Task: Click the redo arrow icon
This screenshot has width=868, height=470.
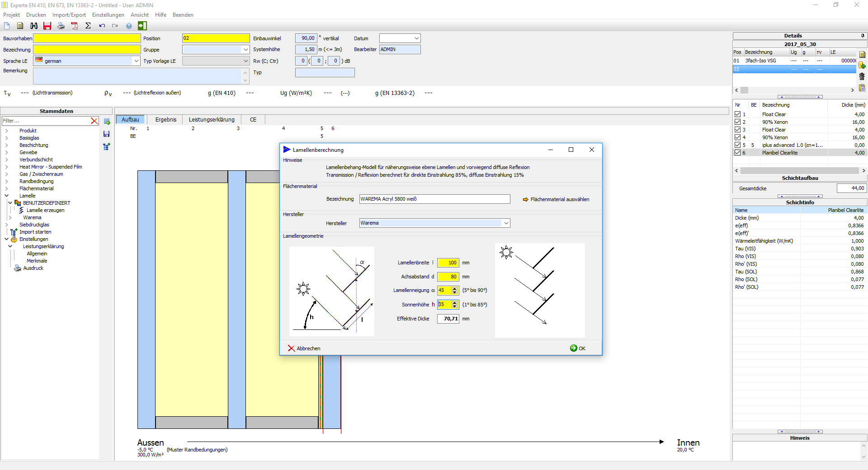Action: pyautogui.click(x=115, y=26)
